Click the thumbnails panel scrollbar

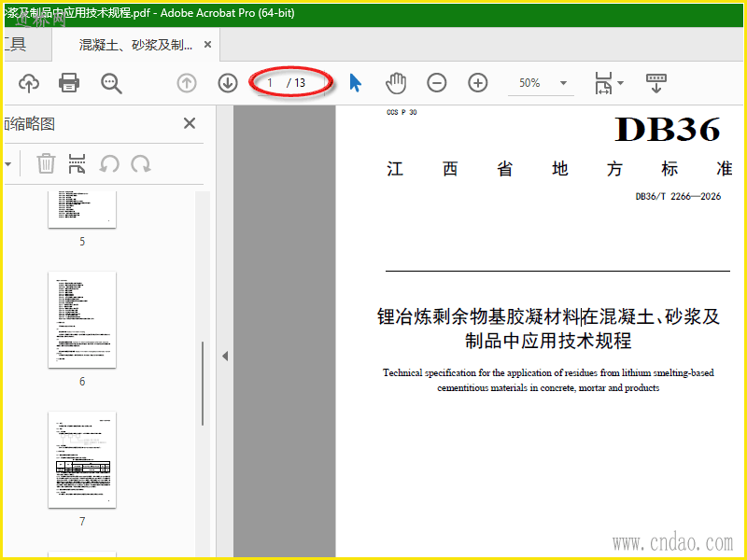point(203,384)
